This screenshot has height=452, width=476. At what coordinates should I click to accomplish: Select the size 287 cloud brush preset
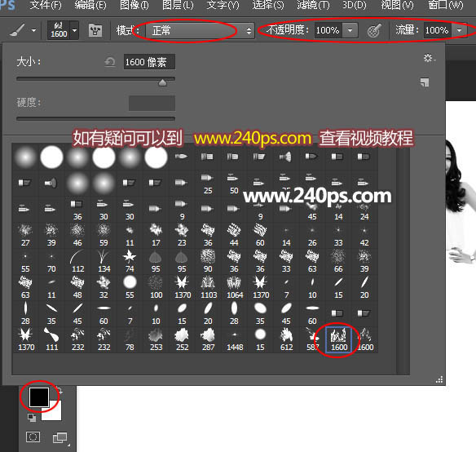click(209, 340)
